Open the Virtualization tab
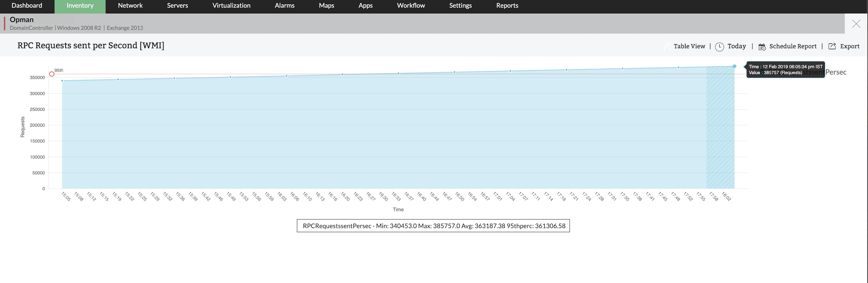 coord(231,5)
